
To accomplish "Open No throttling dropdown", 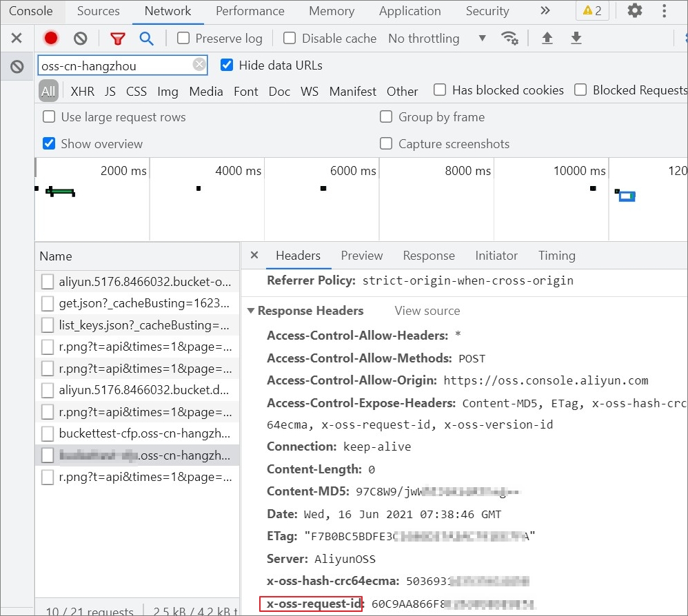I will click(x=438, y=39).
